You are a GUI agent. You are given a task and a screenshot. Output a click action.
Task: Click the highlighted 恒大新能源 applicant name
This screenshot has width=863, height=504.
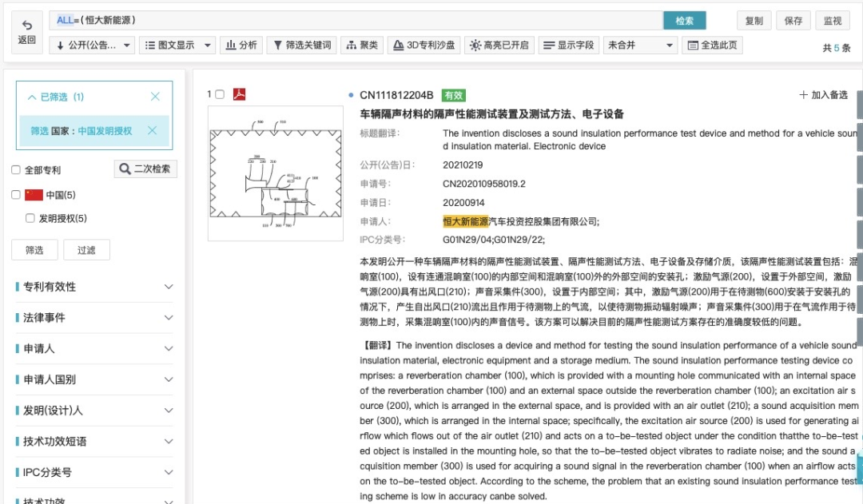465,221
